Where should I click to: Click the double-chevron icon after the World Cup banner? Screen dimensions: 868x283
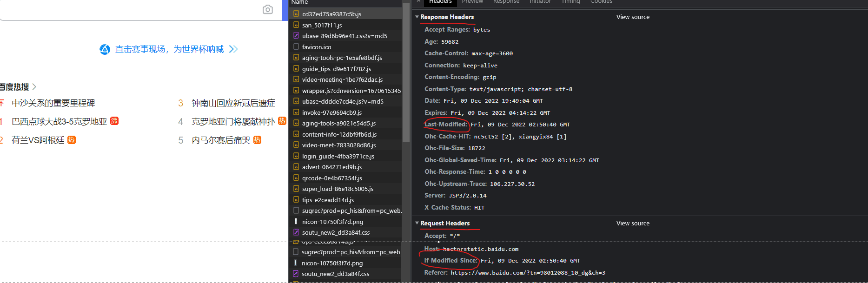click(233, 49)
